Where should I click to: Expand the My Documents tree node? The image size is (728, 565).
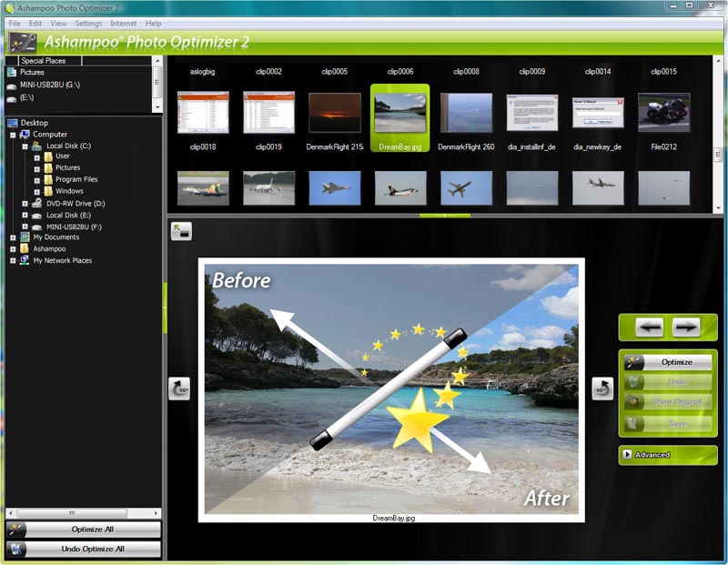point(13,237)
